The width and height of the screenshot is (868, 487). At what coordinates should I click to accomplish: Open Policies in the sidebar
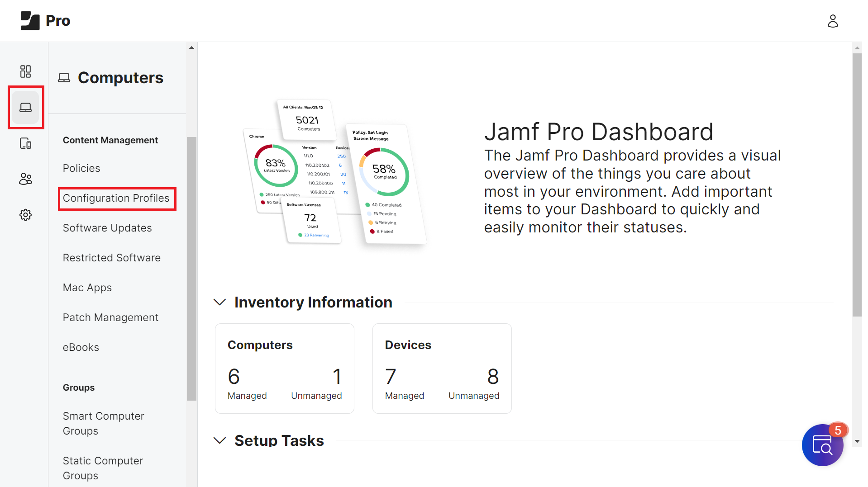click(81, 168)
